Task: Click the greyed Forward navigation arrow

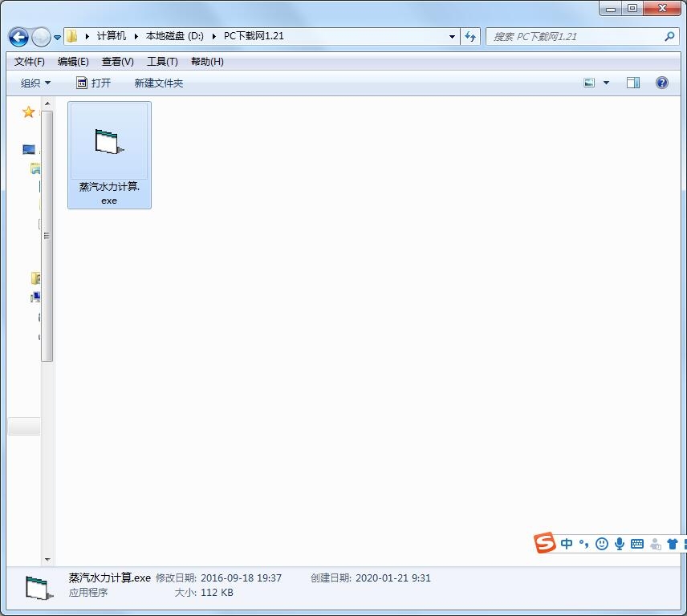Action: point(41,37)
